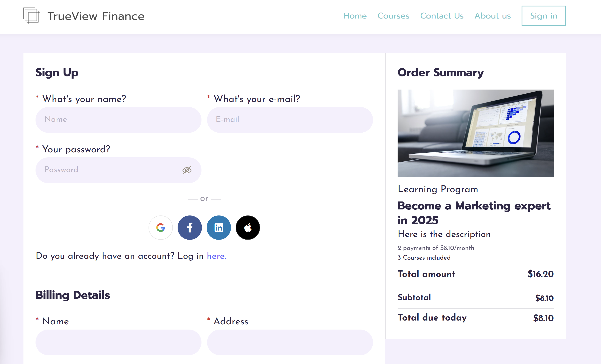This screenshot has width=601, height=364.
Task: Select the billing Name input field
Action: tap(118, 342)
